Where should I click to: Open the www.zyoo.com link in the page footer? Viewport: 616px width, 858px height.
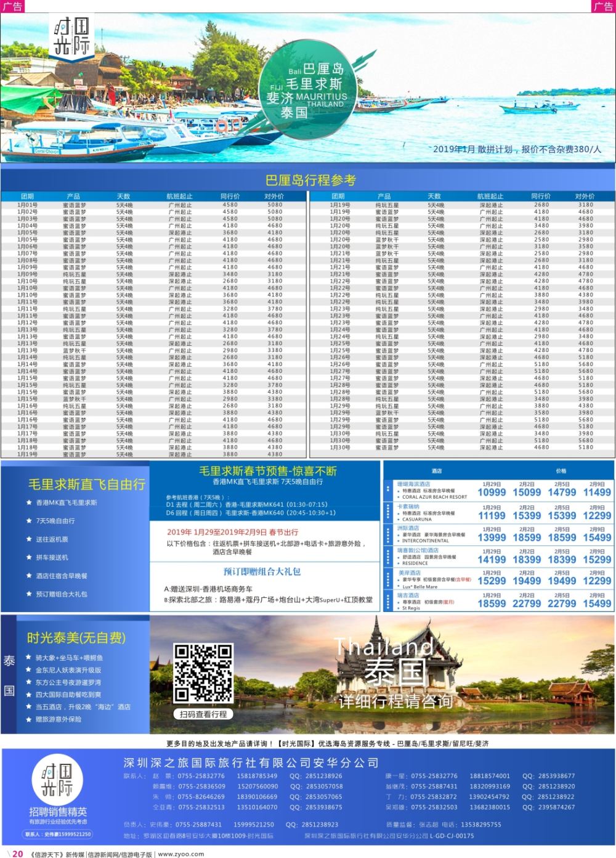(180, 854)
